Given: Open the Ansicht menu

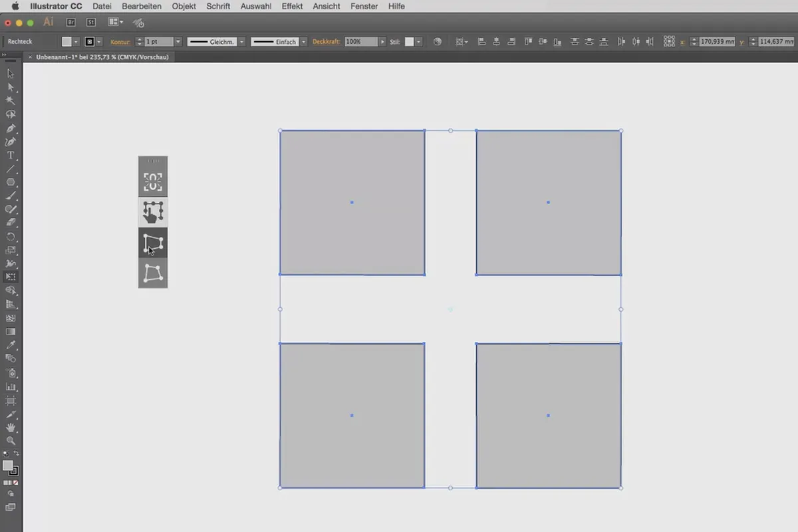Looking at the screenshot, I should click(x=327, y=6).
